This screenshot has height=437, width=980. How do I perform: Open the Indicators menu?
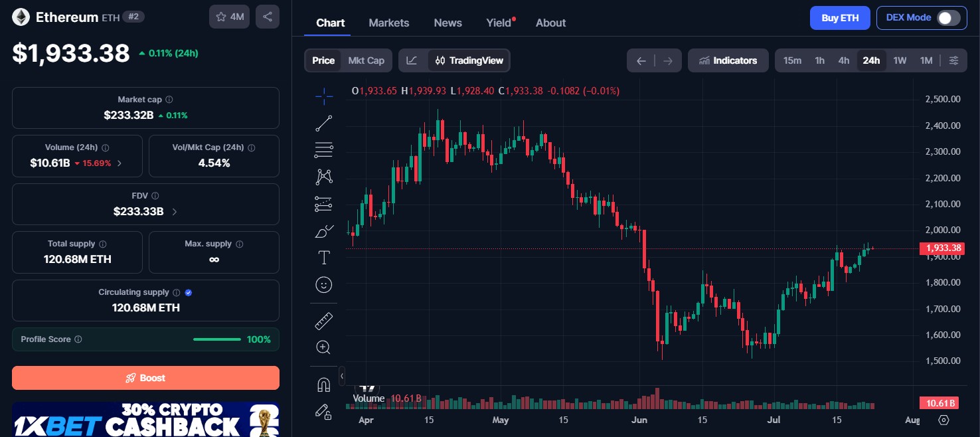click(728, 60)
